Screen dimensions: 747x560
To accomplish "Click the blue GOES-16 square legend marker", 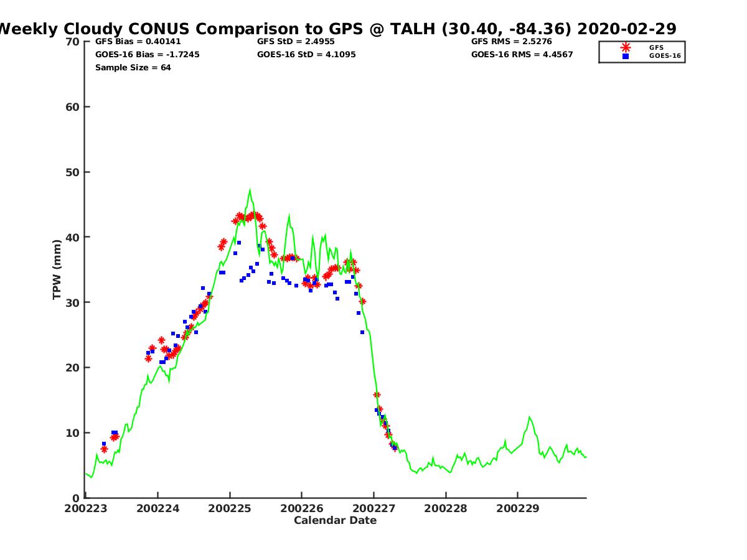I will point(626,56).
